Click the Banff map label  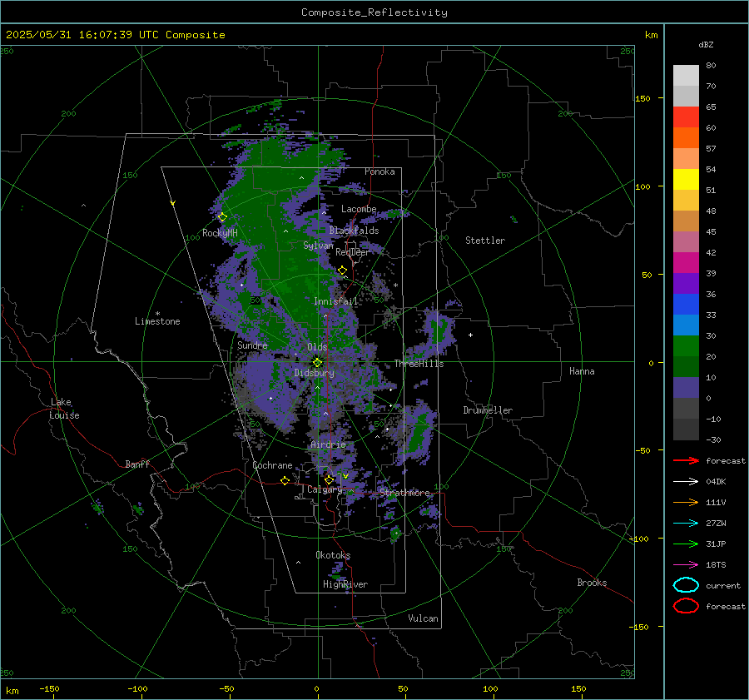point(137,464)
